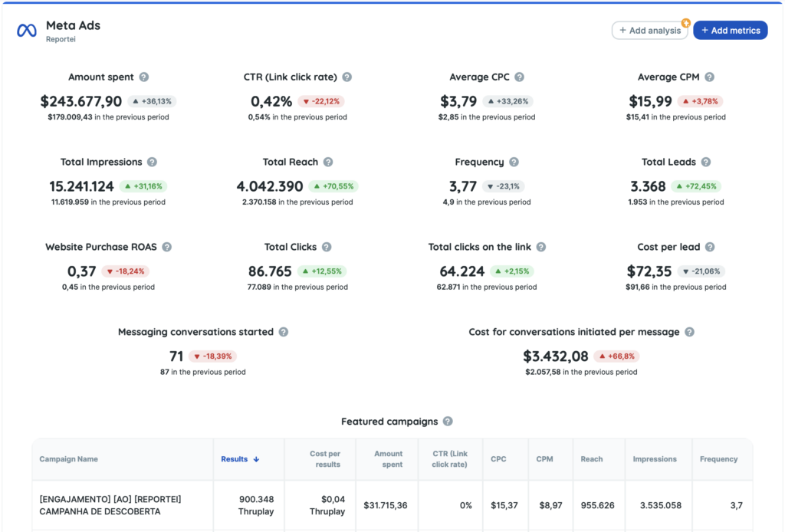Image resolution: width=785 pixels, height=532 pixels.
Task: Click the help icon next to Total Impressions
Action: [153, 162]
